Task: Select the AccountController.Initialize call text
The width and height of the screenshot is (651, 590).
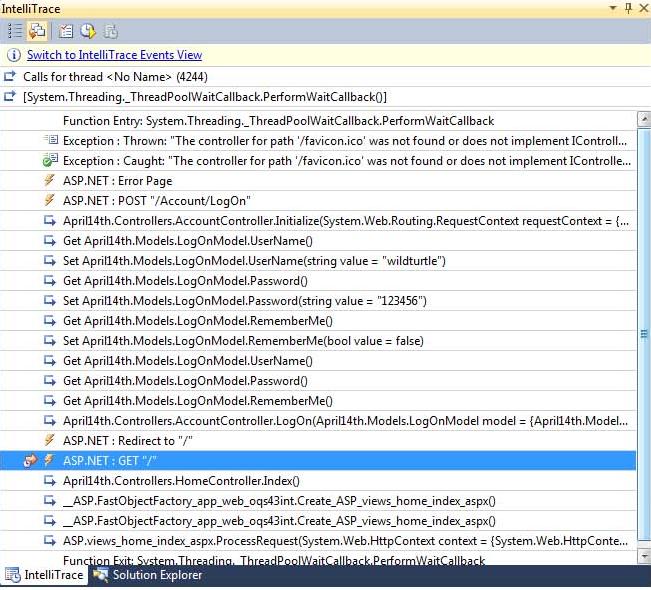Action: [x=346, y=221]
